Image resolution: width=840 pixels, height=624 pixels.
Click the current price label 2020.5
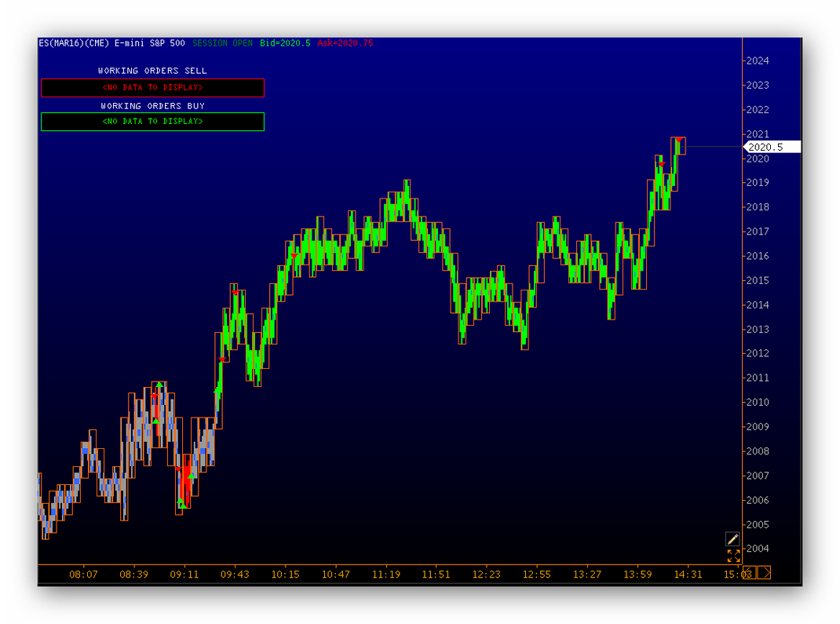(x=772, y=147)
